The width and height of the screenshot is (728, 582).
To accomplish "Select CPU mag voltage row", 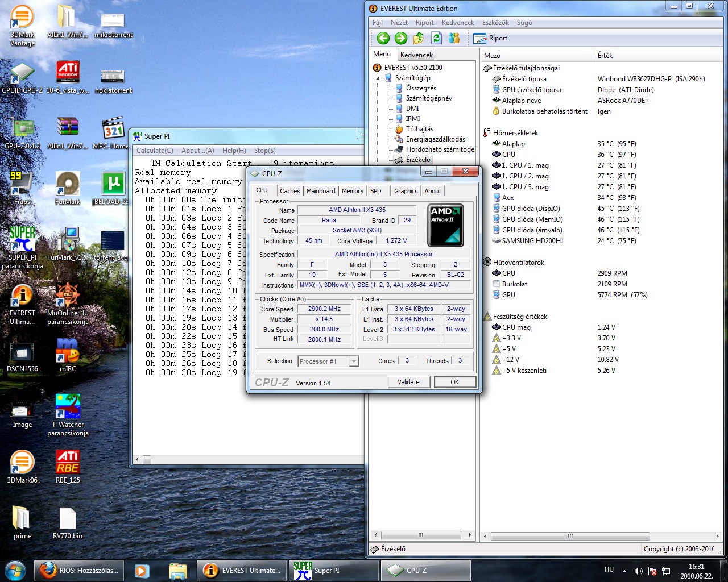I will [x=602, y=327].
